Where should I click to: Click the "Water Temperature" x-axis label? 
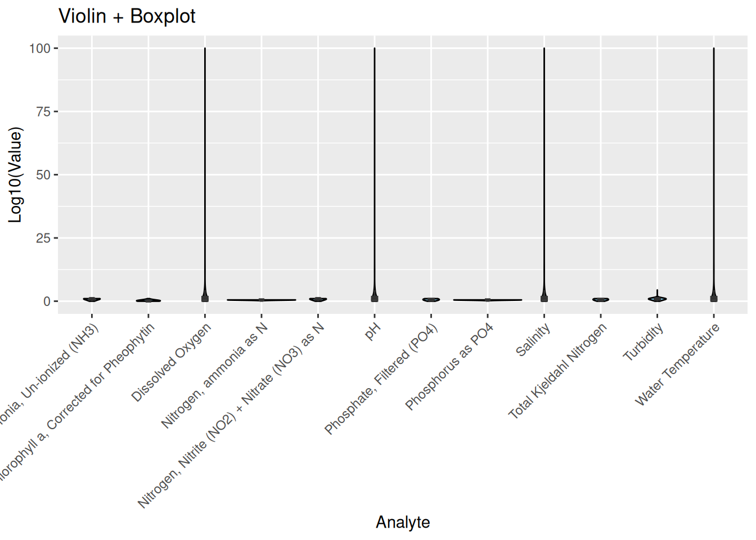coord(677,364)
